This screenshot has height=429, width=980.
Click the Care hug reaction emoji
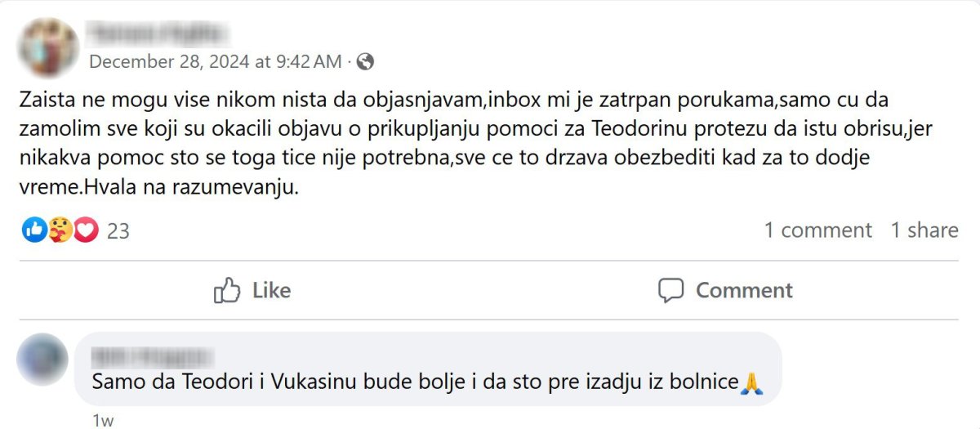tap(60, 230)
